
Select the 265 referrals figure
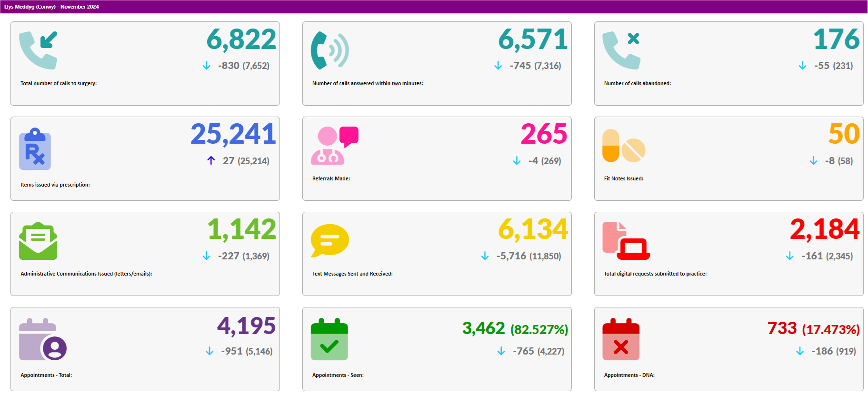(x=544, y=135)
